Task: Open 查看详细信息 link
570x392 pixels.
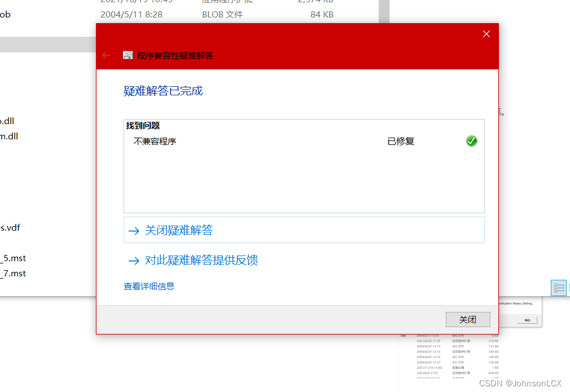Action: tap(149, 287)
